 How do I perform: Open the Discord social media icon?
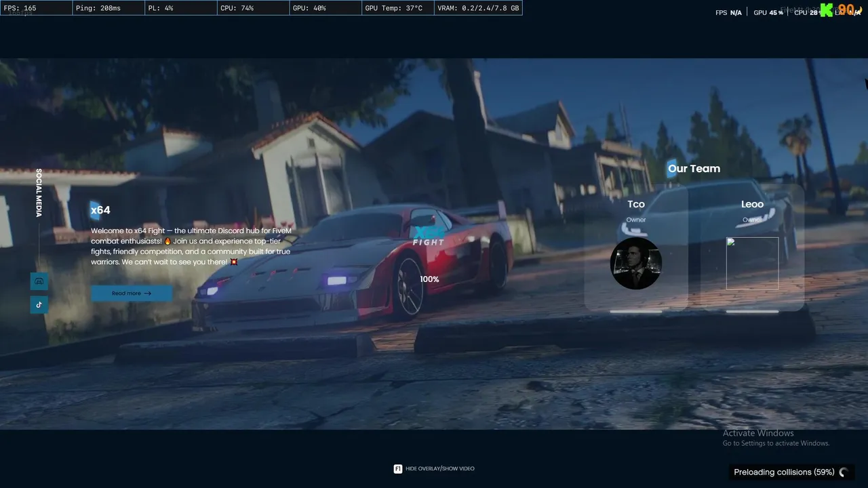(x=39, y=281)
